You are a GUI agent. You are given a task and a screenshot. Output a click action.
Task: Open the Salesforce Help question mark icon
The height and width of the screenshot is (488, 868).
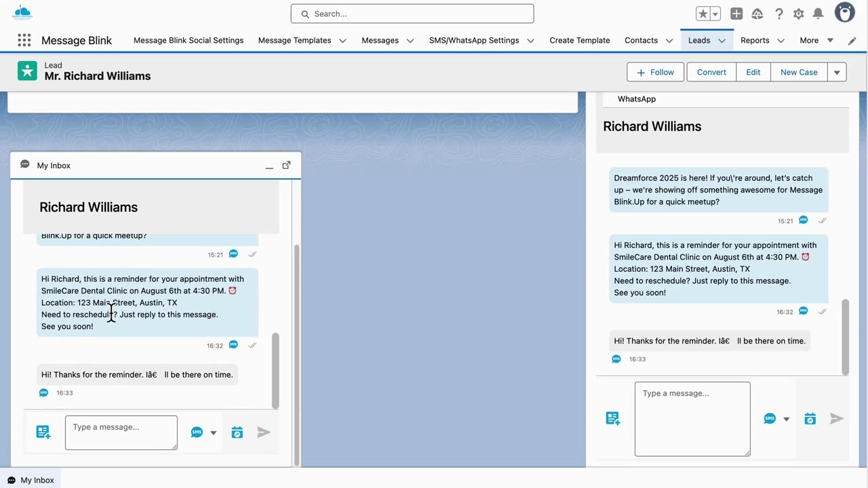[x=779, y=14]
